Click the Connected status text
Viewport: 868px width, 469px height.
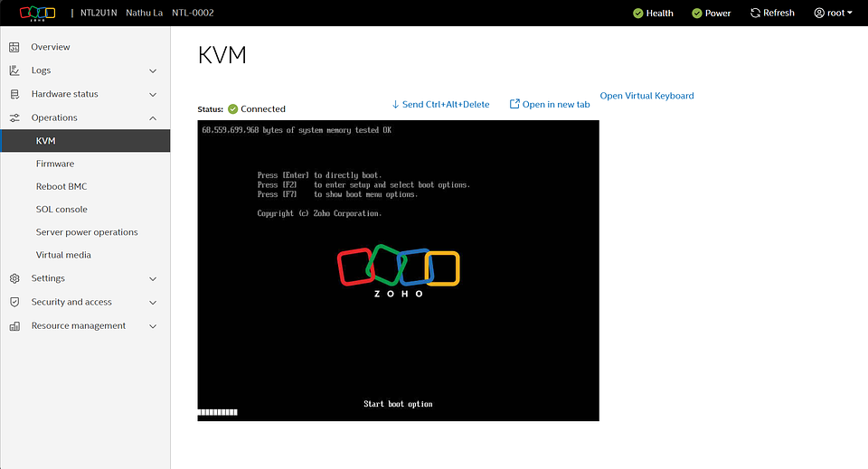pos(263,109)
